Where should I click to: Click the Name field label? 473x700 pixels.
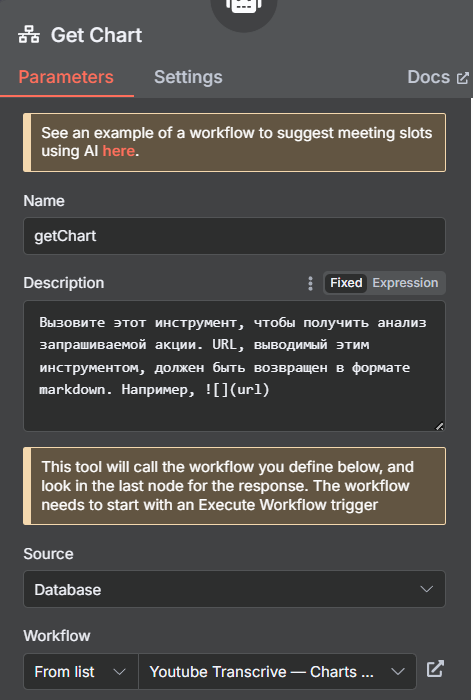[44, 201]
